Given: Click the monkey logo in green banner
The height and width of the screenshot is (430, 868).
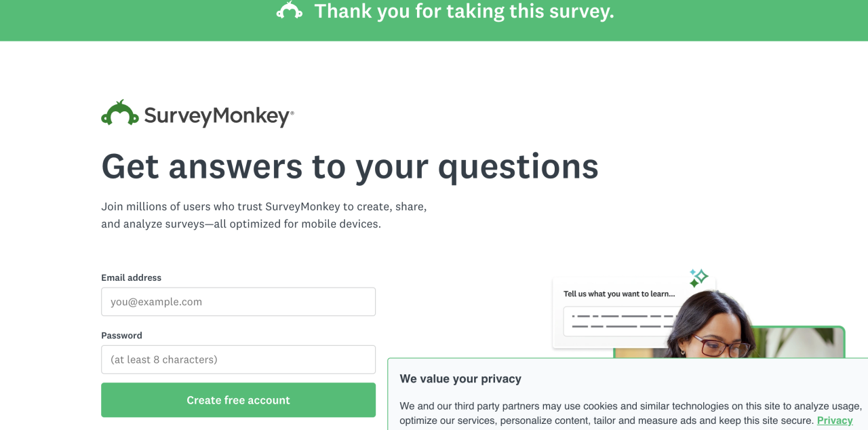Looking at the screenshot, I should tap(290, 11).
